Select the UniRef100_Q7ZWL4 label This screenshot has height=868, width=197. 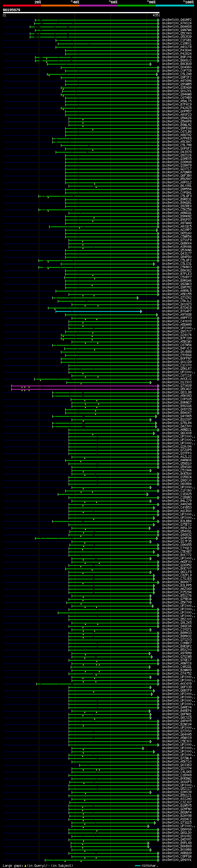tap(177, 758)
